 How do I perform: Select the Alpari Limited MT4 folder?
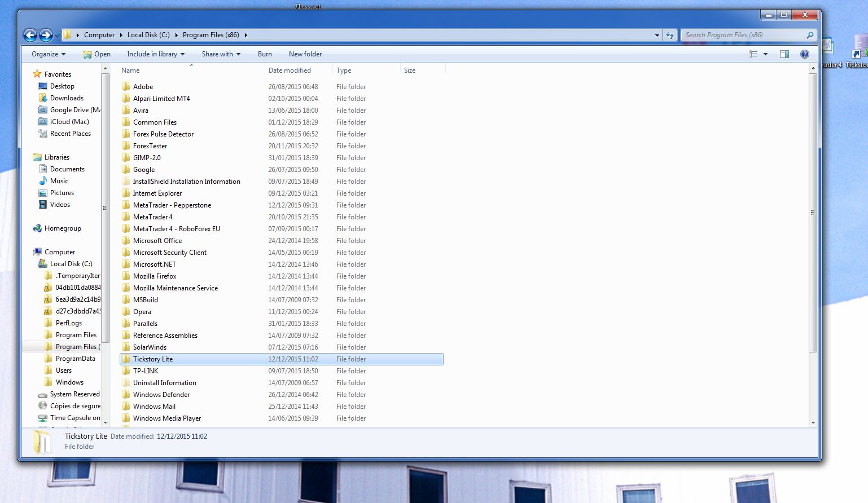pos(161,99)
